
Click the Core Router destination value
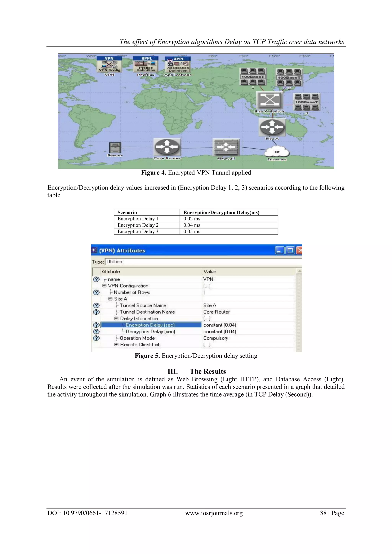coord(216,312)
